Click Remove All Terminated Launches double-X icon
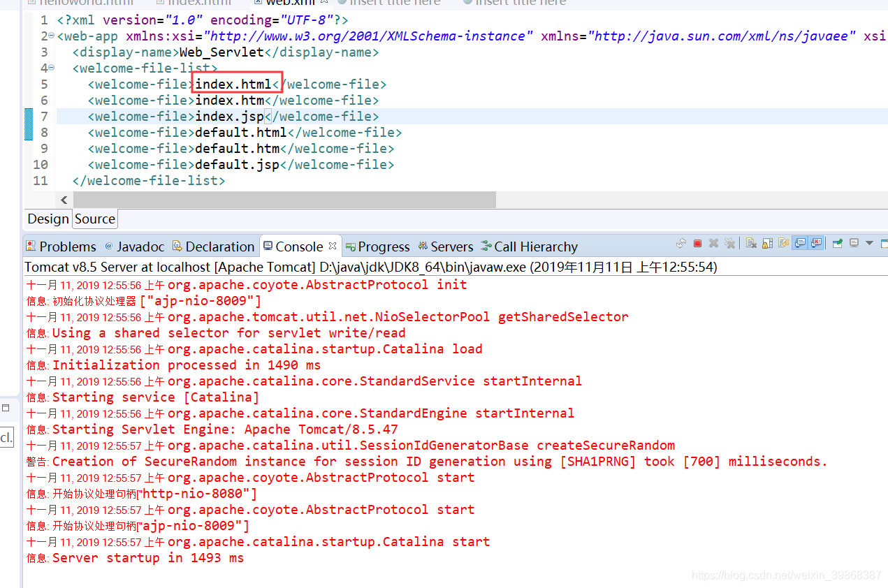 729,243
